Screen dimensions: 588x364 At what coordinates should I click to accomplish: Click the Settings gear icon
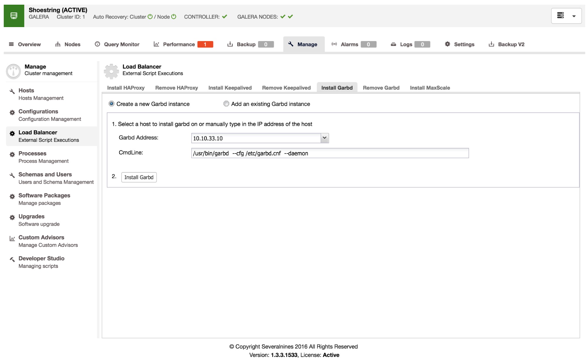pyautogui.click(x=447, y=44)
